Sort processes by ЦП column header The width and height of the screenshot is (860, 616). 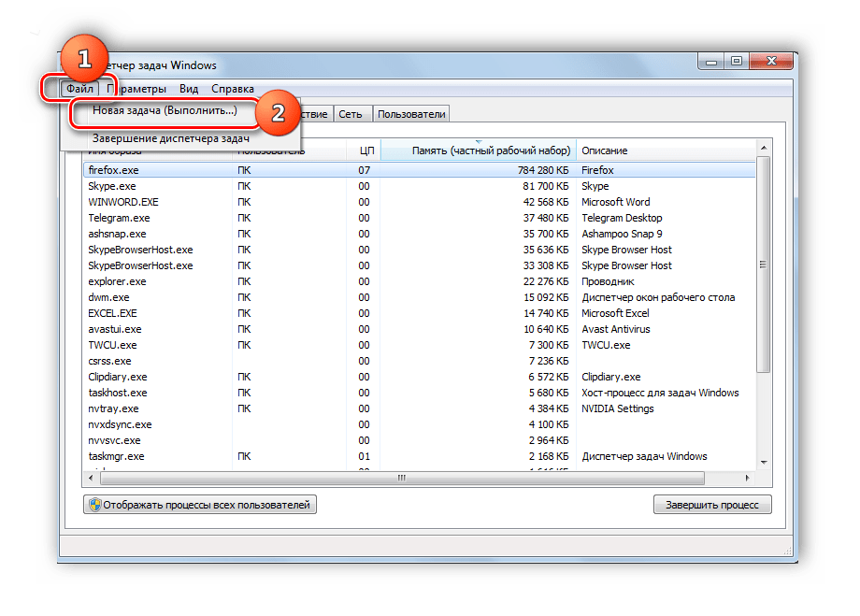365,150
